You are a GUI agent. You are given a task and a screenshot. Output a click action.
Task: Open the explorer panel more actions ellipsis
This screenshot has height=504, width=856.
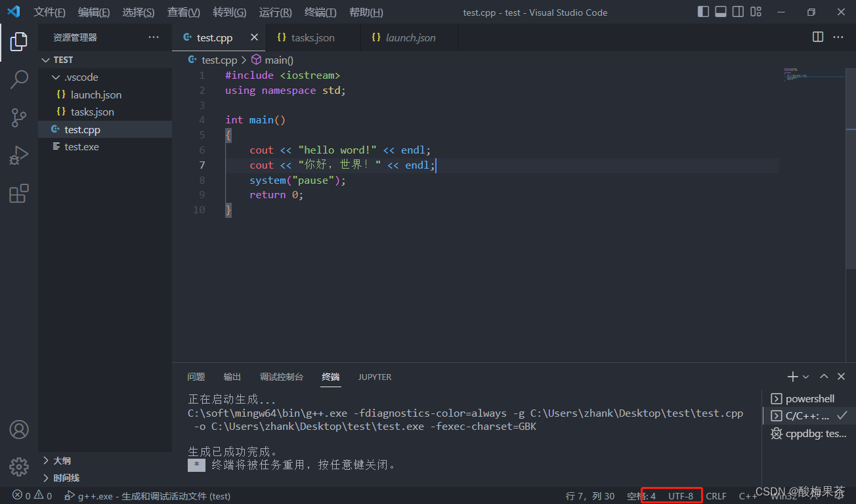pos(154,37)
